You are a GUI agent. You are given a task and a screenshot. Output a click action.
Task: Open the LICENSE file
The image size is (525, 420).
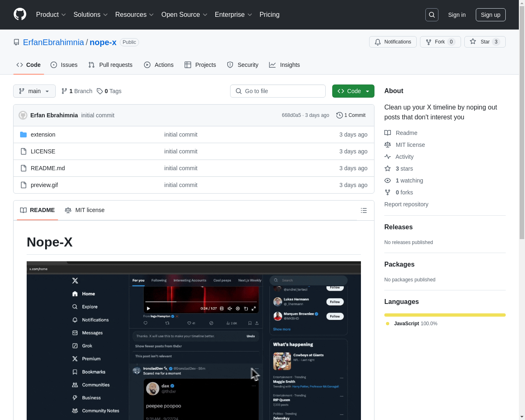pyautogui.click(x=43, y=151)
